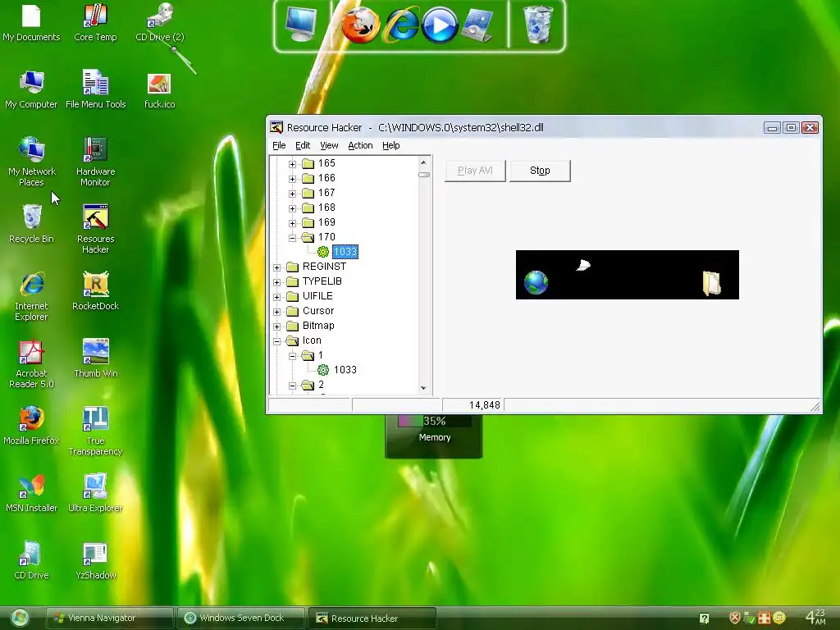The height and width of the screenshot is (630, 840).
Task: Click the Play AVI button
Action: click(x=475, y=171)
